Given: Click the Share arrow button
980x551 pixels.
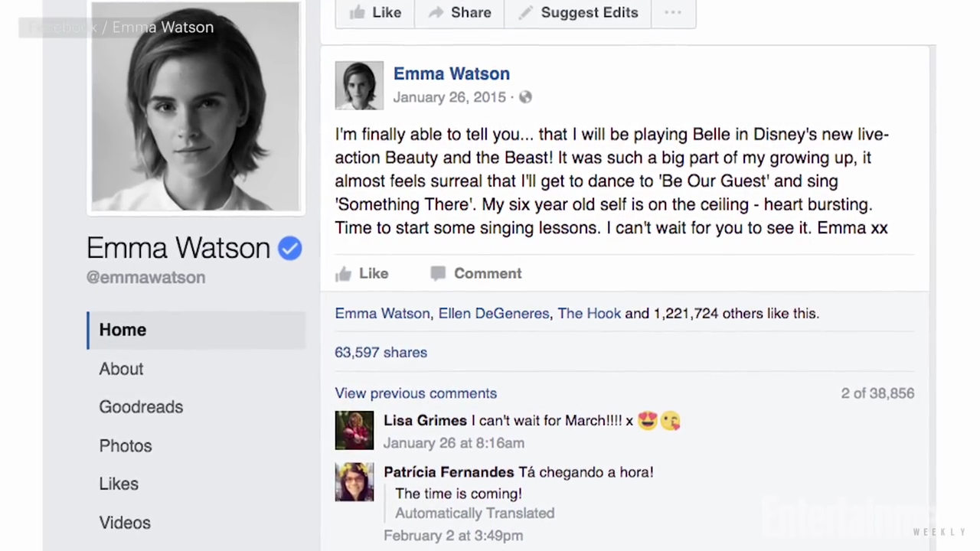Looking at the screenshot, I should tap(459, 12).
